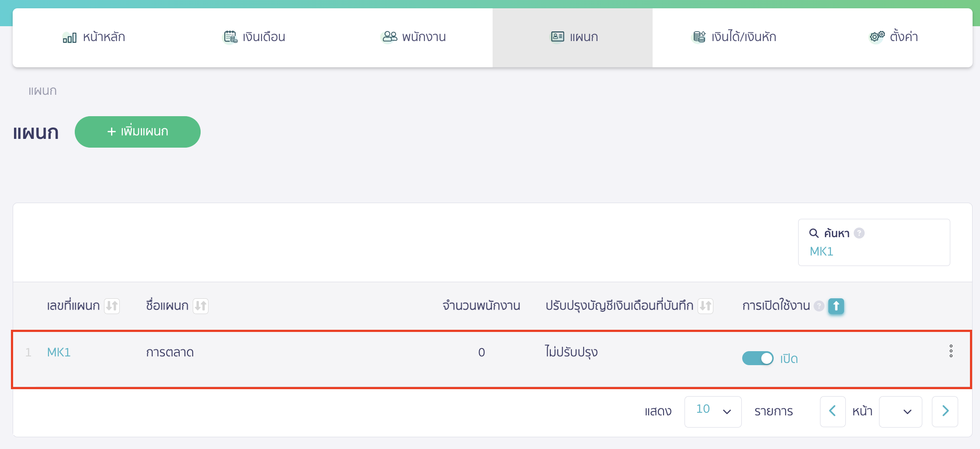This screenshot has height=449, width=980.
Task: Click the next page chevron arrow
Action: coord(945,411)
